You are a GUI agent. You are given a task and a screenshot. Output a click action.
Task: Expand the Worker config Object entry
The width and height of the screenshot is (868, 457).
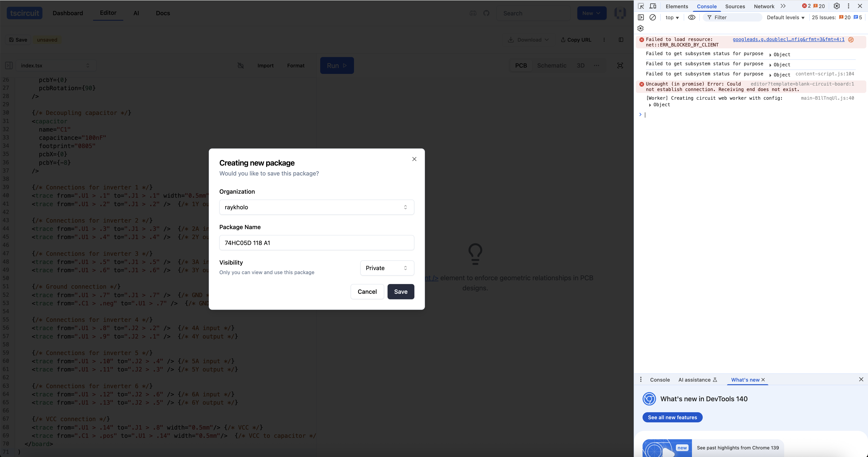(650, 105)
